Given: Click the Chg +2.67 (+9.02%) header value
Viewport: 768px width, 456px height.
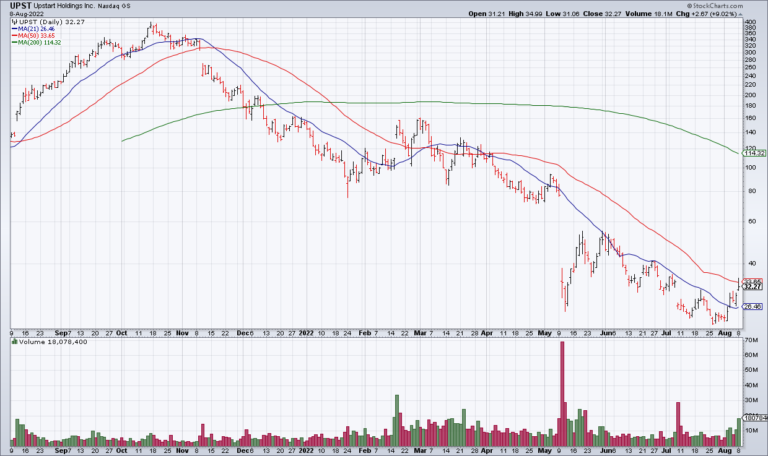Looking at the screenshot, I should (x=715, y=14).
